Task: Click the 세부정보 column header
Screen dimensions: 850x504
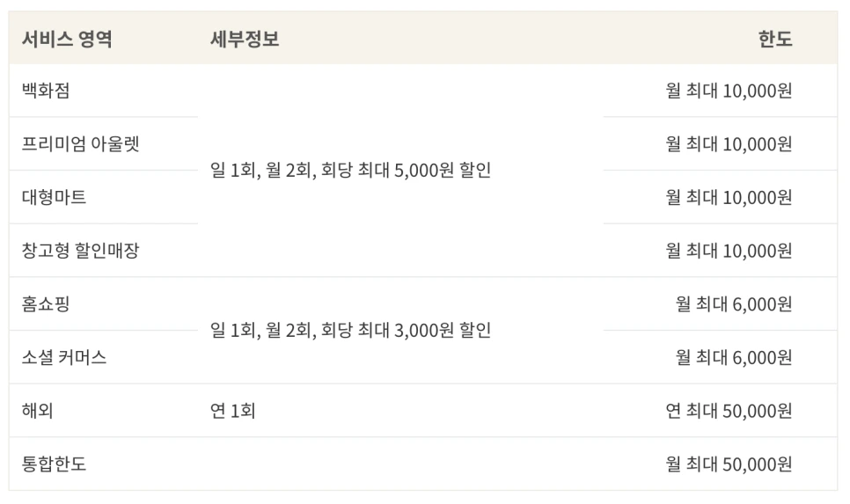Action: (x=245, y=39)
